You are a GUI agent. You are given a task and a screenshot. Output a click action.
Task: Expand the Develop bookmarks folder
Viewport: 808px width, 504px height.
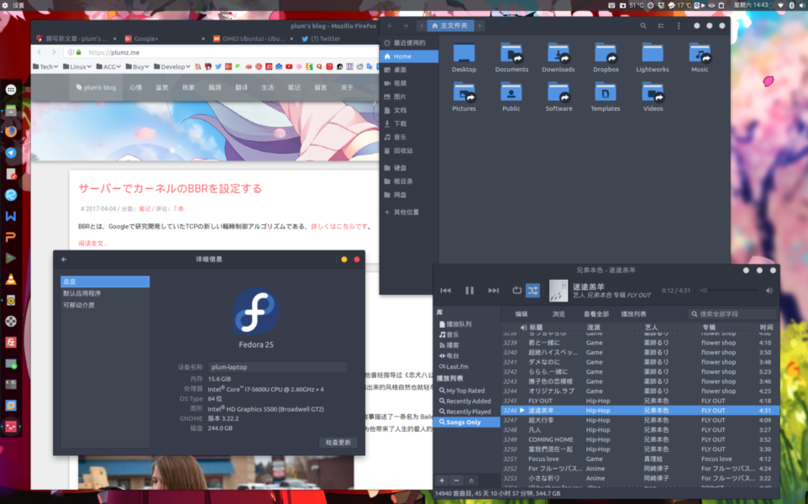tap(172, 66)
